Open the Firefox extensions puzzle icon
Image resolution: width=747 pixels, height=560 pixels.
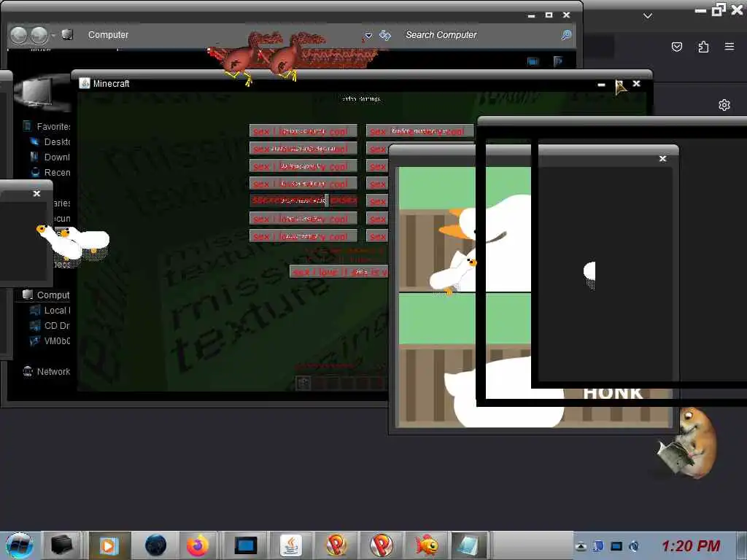pyautogui.click(x=703, y=47)
